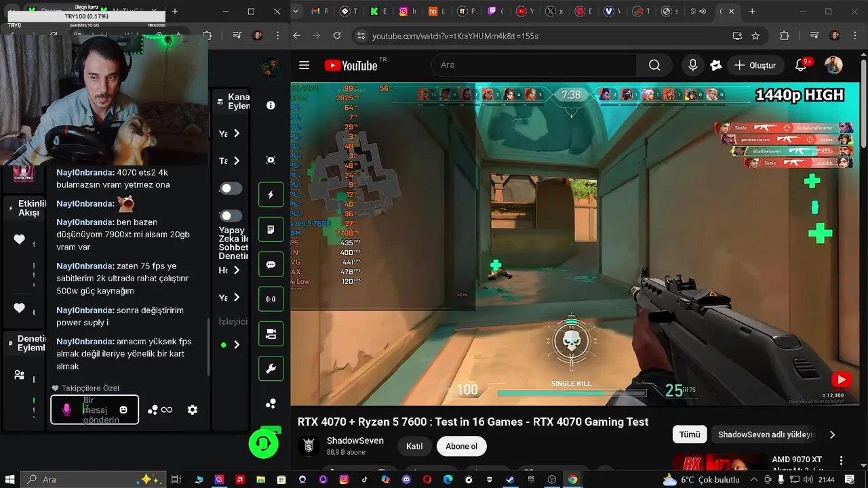Click the Windows taskbar search box

[92, 479]
